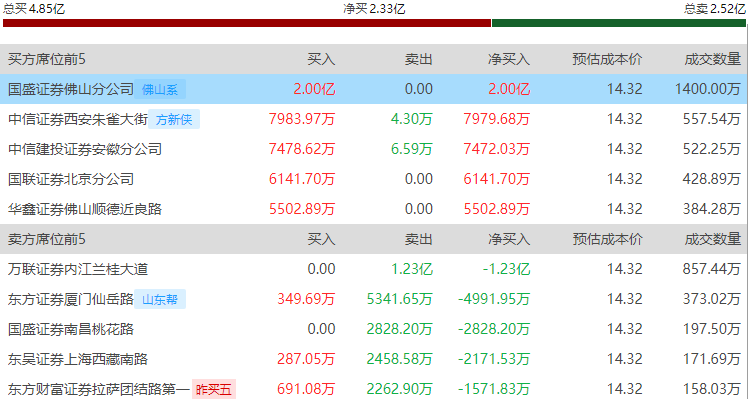Click the green total-sell progress bar

click(x=618, y=23)
